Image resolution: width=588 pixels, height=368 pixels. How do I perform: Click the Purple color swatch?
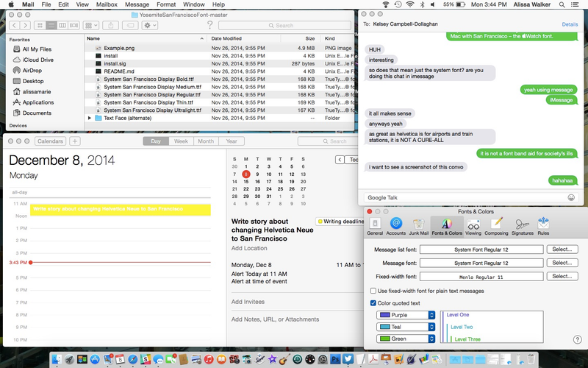(384, 315)
